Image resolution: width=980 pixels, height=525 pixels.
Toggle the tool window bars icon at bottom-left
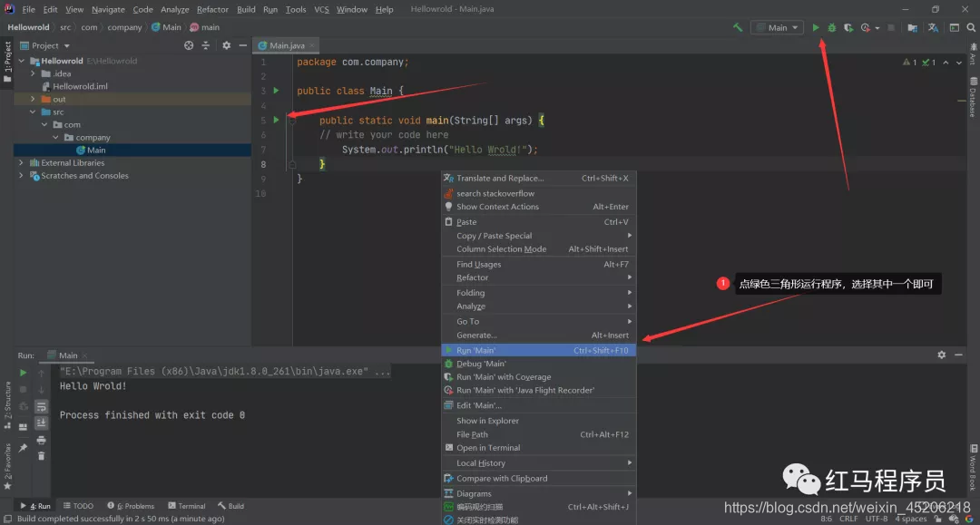coord(7,519)
